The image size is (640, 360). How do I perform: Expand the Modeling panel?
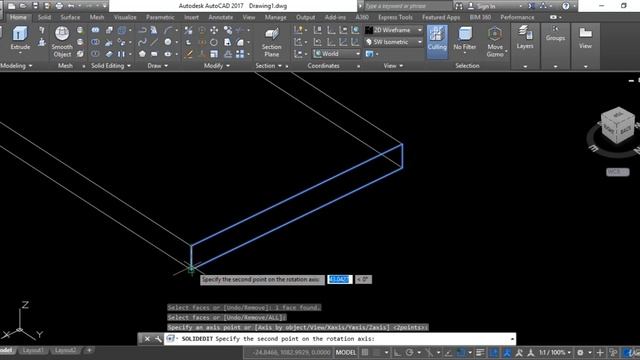click(x=16, y=66)
